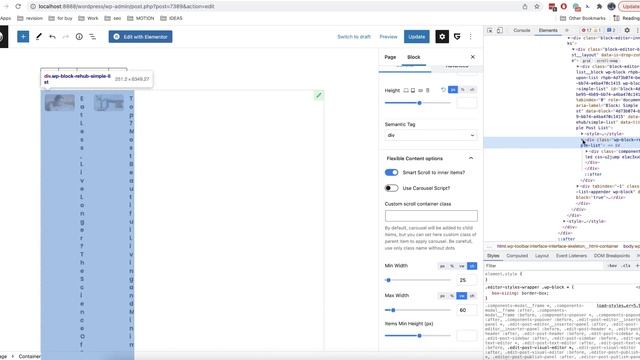Open the Event Listeners tab
This screenshot has width=640, height=360.
(x=571, y=256)
